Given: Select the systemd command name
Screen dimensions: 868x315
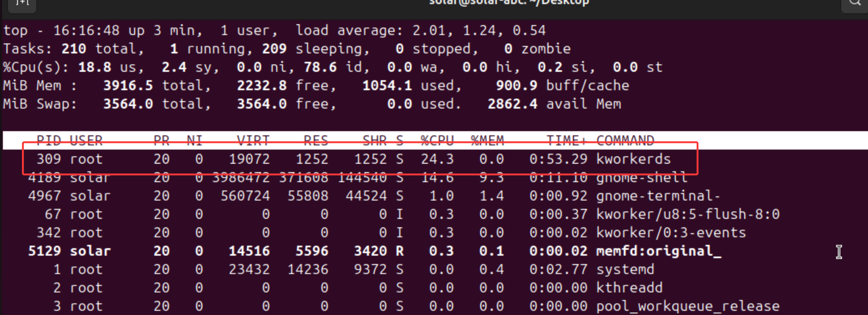Looking at the screenshot, I should coord(626,269).
